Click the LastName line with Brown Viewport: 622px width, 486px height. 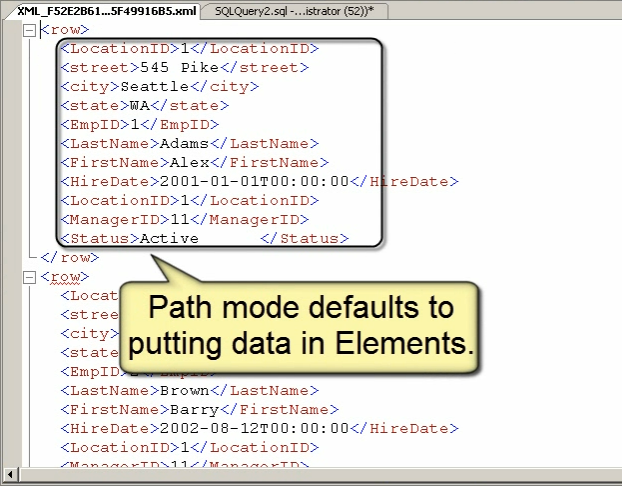point(190,391)
